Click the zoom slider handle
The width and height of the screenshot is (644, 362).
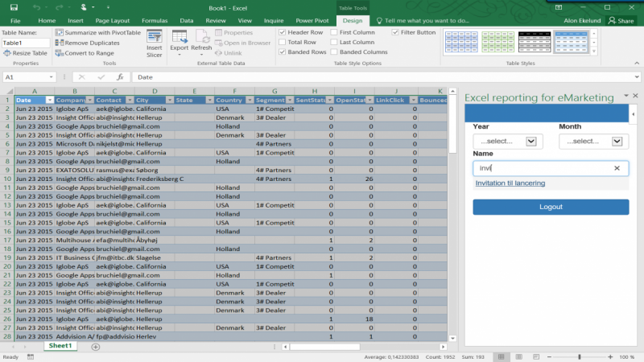(x=580, y=356)
